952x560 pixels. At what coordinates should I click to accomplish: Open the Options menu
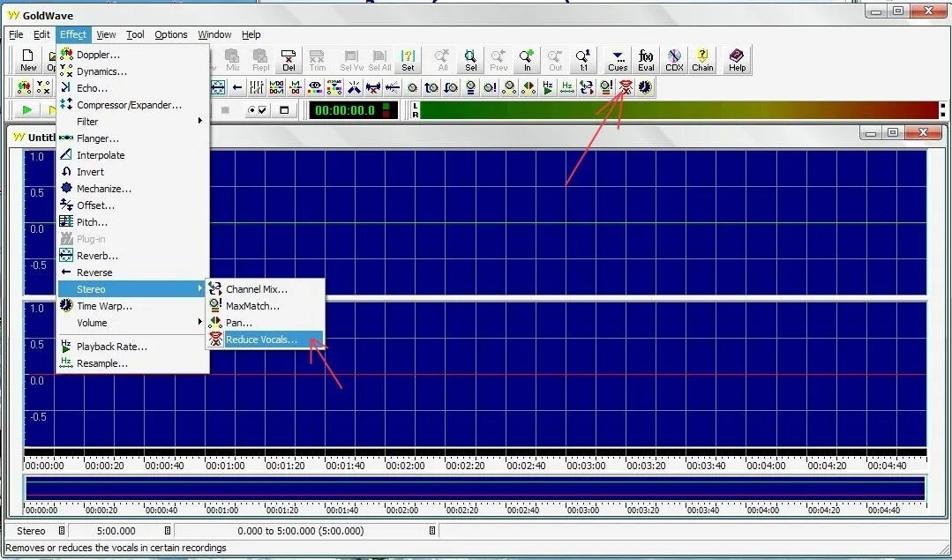pos(170,34)
